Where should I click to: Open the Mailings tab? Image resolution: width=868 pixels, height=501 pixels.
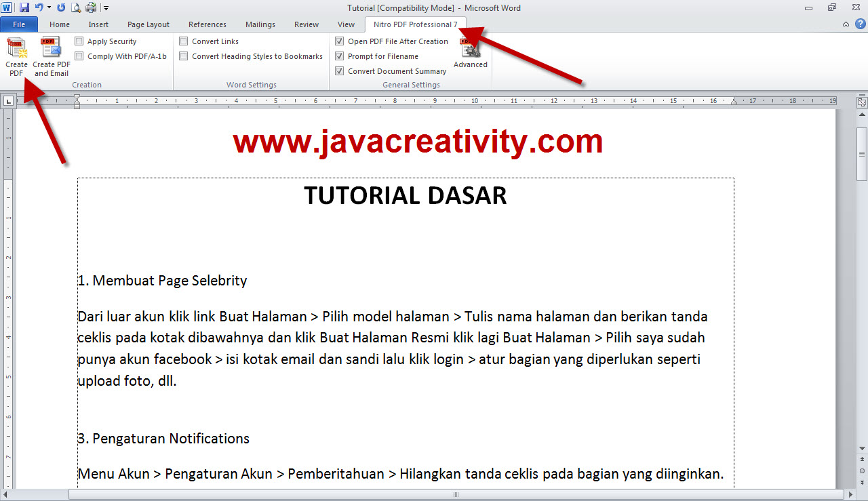point(260,24)
